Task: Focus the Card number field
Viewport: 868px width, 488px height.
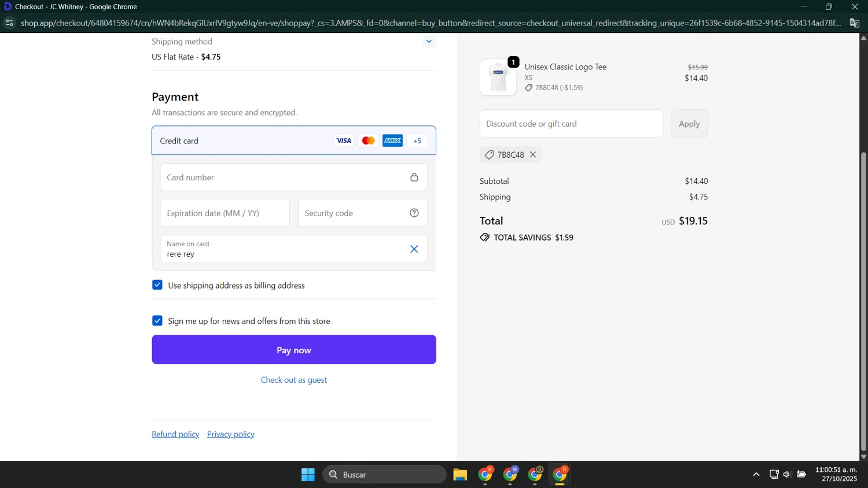Action: 294,178
